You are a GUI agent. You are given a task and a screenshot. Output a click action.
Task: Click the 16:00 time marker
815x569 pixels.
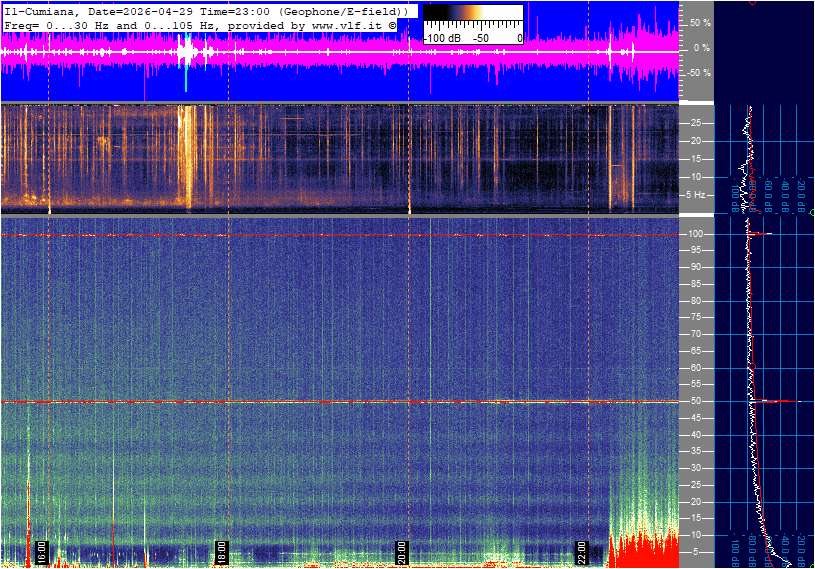click(x=41, y=551)
